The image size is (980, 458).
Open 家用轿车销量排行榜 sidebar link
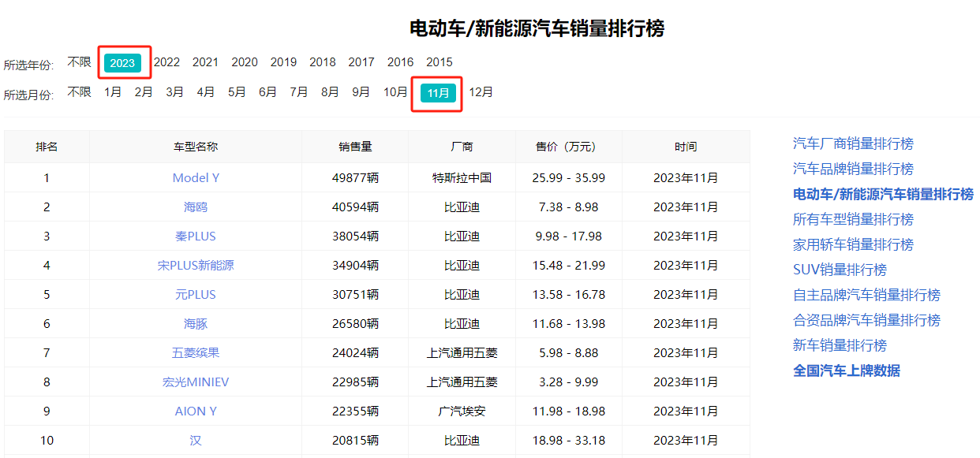coord(853,244)
